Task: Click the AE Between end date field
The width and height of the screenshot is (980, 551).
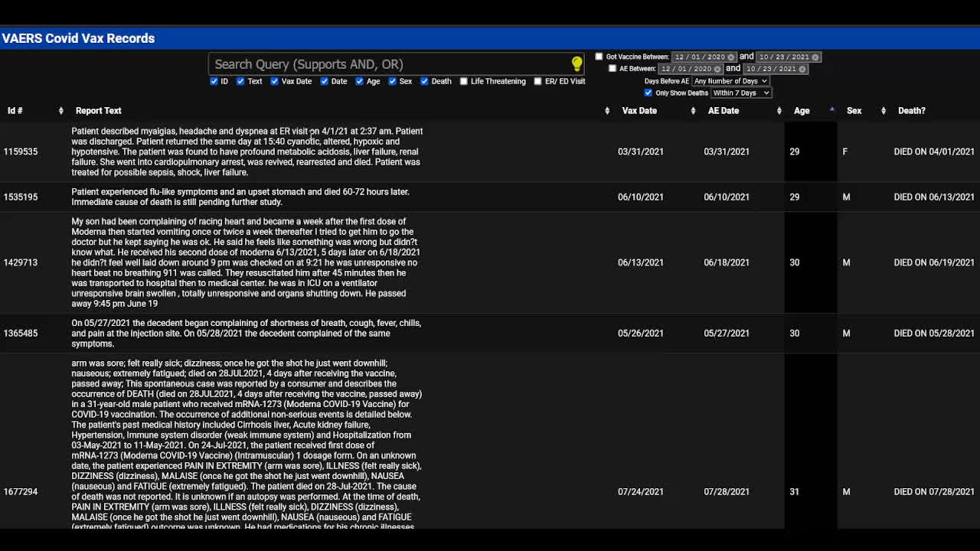Action: coord(776,69)
